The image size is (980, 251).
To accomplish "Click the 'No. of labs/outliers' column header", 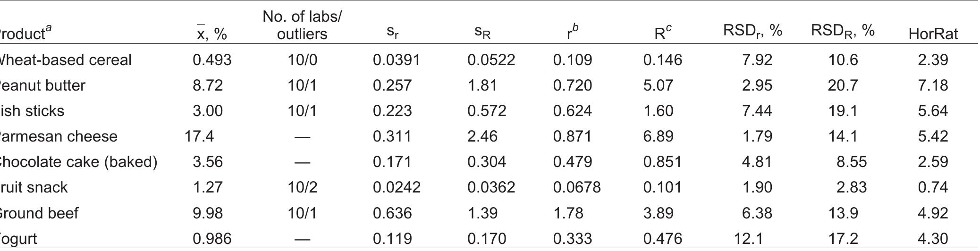I will [x=302, y=25].
